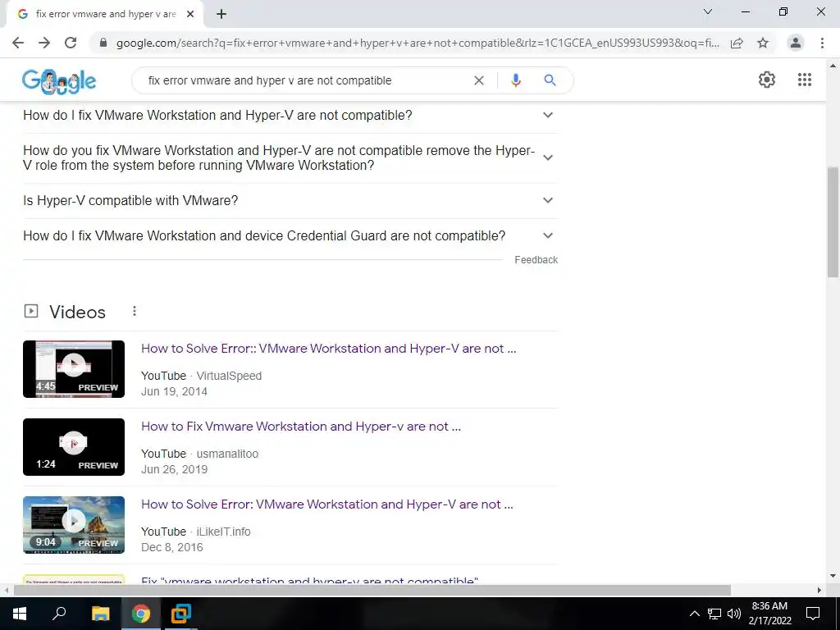Clear the search query with X
The height and width of the screenshot is (630, 840).
click(x=479, y=80)
